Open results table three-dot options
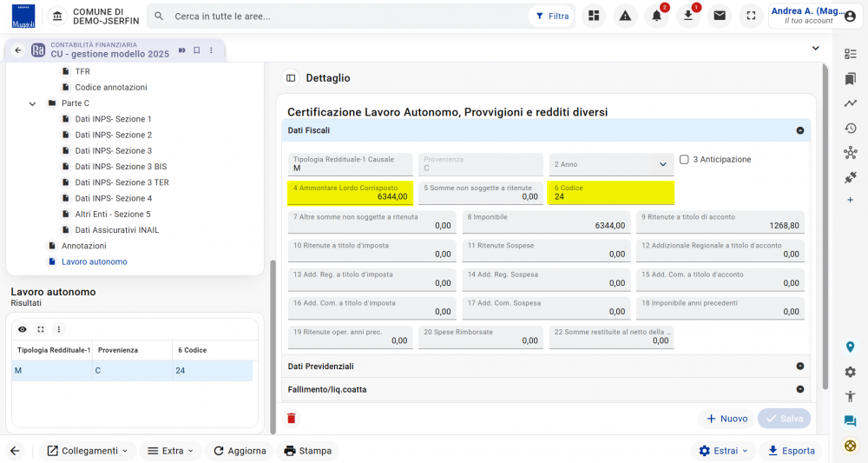This screenshot has height=463, width=868. coord(59,329)
